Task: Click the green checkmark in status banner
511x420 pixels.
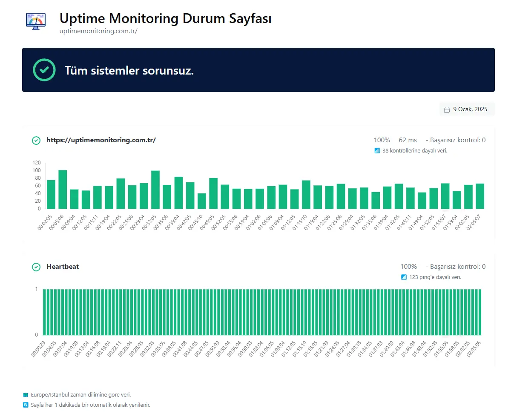Action: (x=44, y=70)
